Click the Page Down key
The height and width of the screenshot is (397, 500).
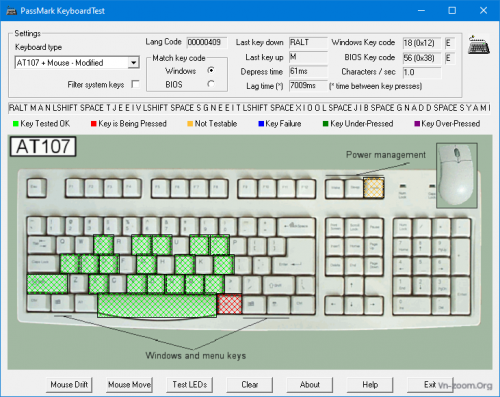point(374,265)
